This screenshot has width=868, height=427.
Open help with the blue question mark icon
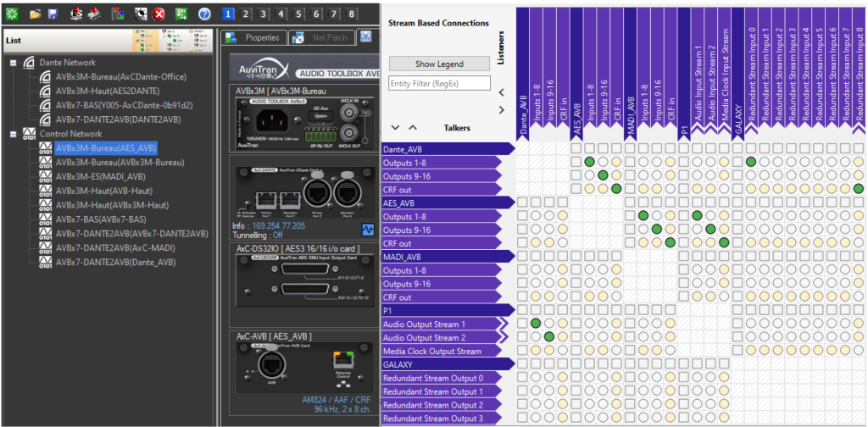(204, 14)
